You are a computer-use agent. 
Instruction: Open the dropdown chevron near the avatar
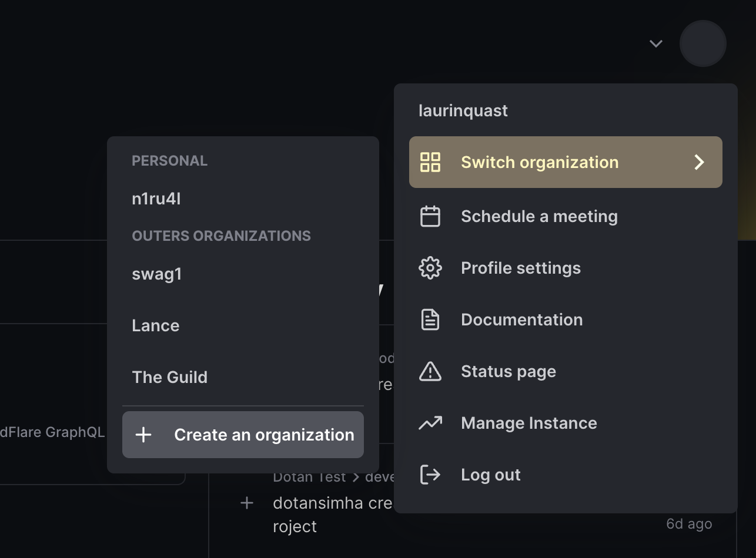tap(655, 43)
